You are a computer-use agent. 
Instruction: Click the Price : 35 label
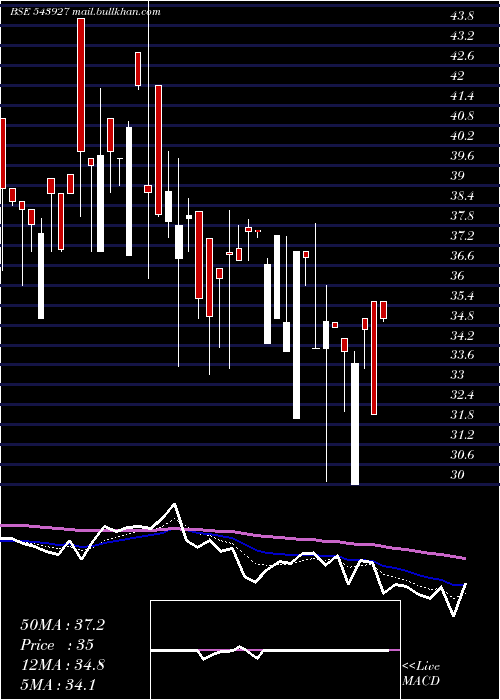pyautogui.click(x=57, y=645)
